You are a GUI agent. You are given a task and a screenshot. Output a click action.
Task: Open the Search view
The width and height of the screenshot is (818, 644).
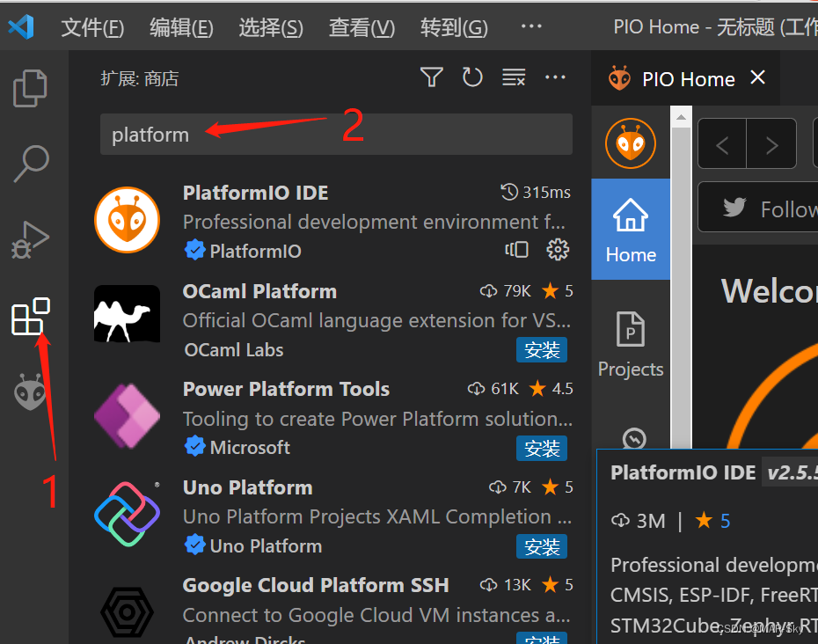coord(30,164)
